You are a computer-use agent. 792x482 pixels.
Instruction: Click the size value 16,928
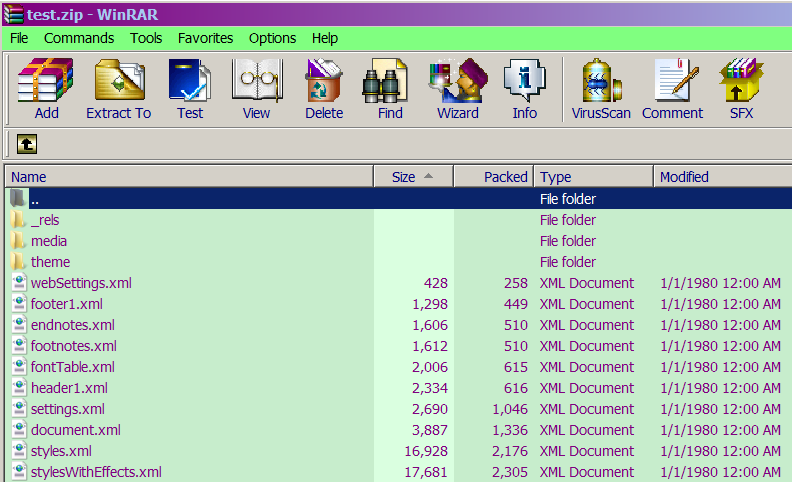pos(426,451)
